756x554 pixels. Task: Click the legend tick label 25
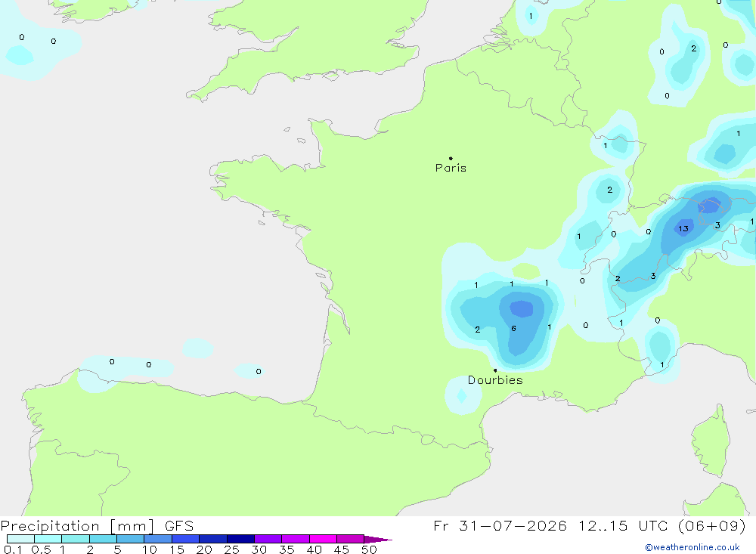coord(231,549)
